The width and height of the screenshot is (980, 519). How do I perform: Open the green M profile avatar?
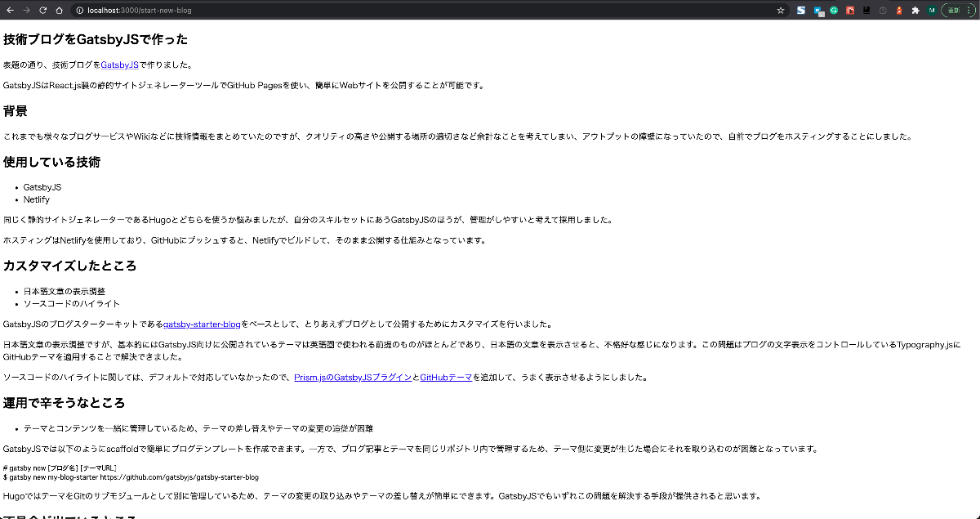[932, 11]
